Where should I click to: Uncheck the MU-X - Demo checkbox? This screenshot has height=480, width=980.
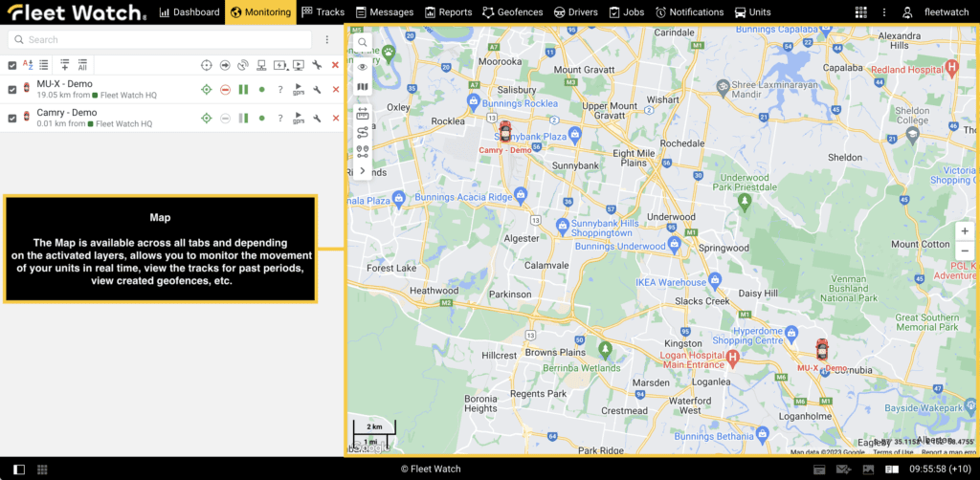(x=12, y=90)
